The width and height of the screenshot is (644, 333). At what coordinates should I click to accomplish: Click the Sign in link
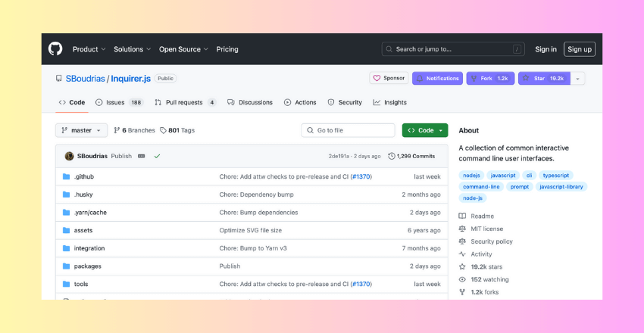(546, 49)
